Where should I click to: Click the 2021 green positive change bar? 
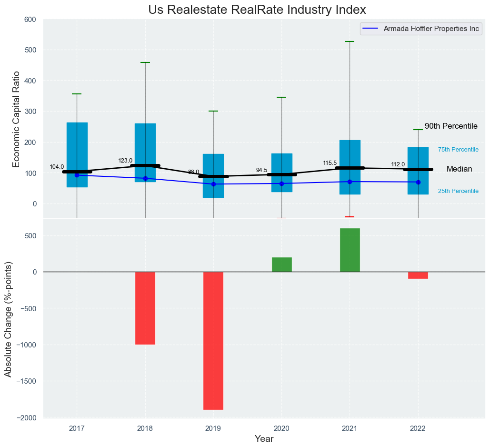[x=350, y=250]
